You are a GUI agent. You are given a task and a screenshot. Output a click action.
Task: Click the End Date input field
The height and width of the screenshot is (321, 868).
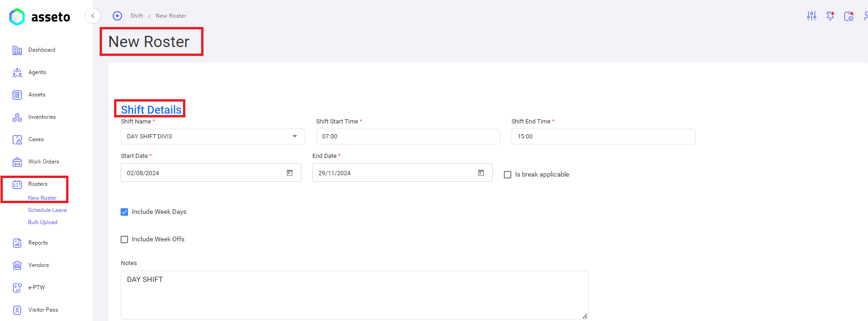(402, 172)
